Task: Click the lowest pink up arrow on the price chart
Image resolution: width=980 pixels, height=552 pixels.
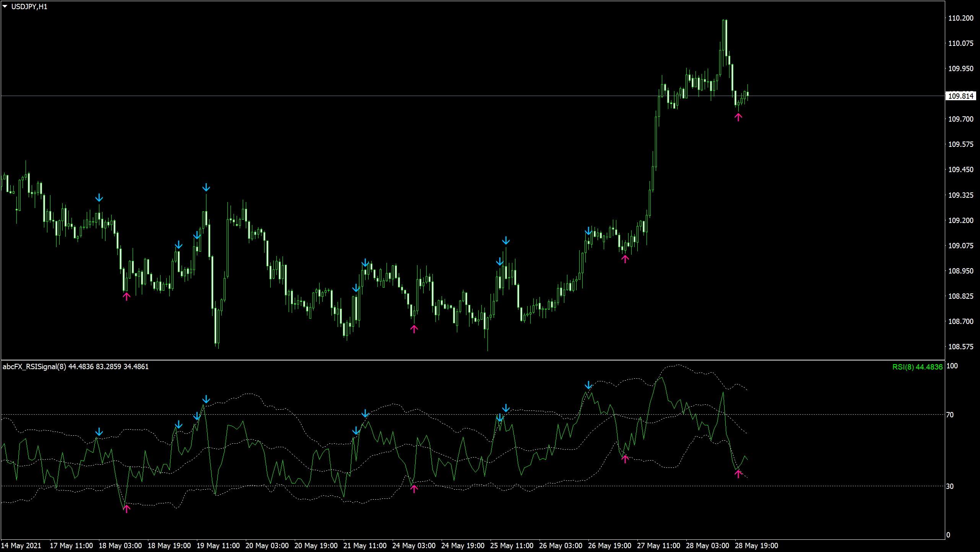Action: 414,329
